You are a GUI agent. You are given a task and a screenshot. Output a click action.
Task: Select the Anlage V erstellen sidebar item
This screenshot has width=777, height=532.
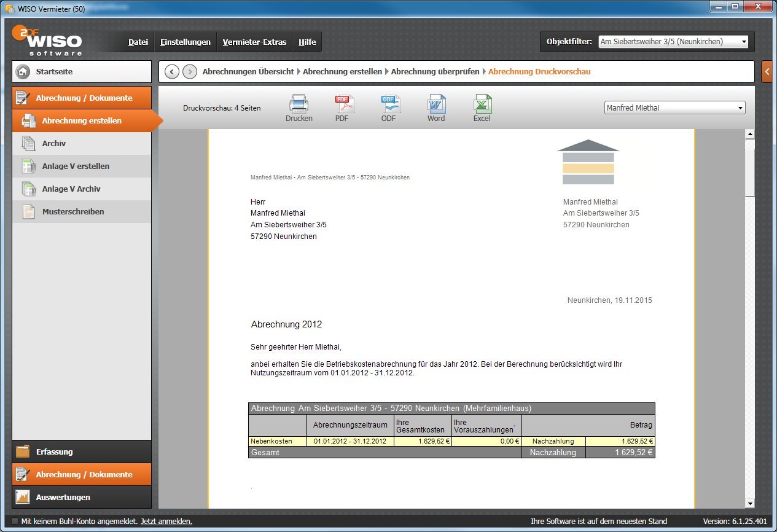click(x=82, y=166)
